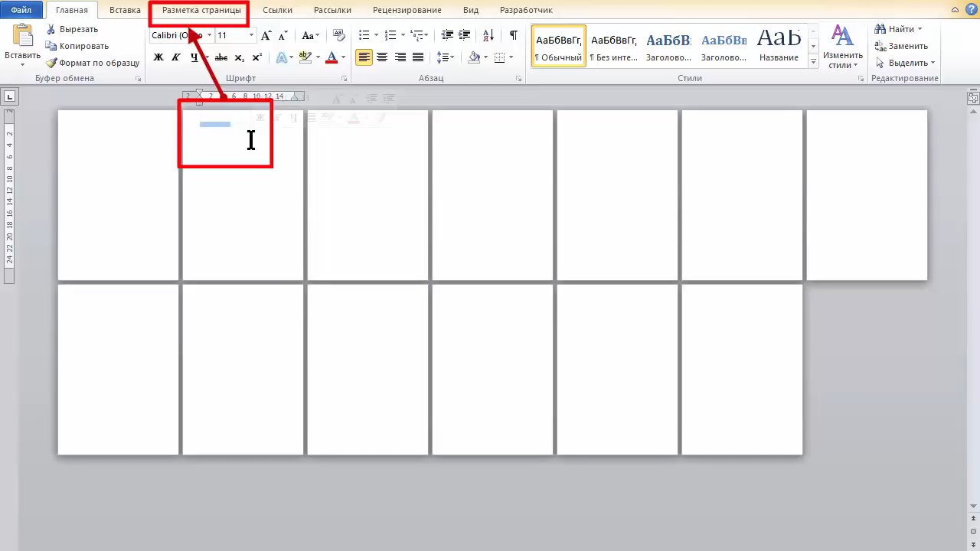Click vertical scrollbar down arrow
Screen dimensions: 980x551
coord(973,506)
